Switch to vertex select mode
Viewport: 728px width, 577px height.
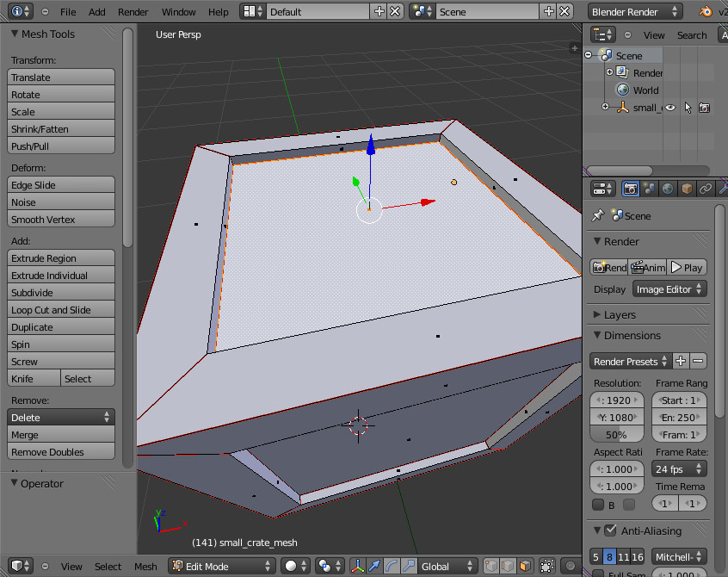491,566
